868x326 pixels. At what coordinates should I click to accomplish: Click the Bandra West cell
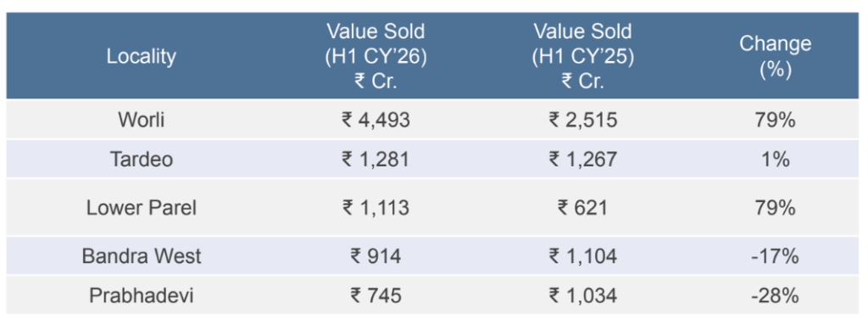pos(142,256)
